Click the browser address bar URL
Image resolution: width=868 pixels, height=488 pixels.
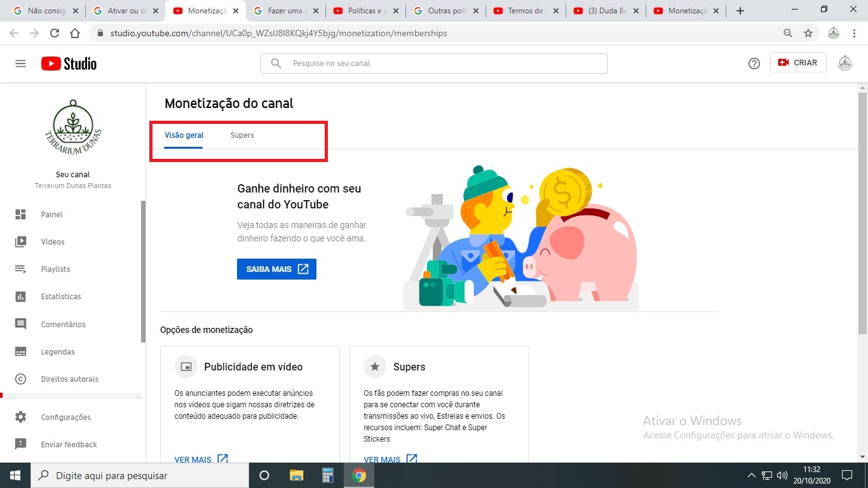278,33
